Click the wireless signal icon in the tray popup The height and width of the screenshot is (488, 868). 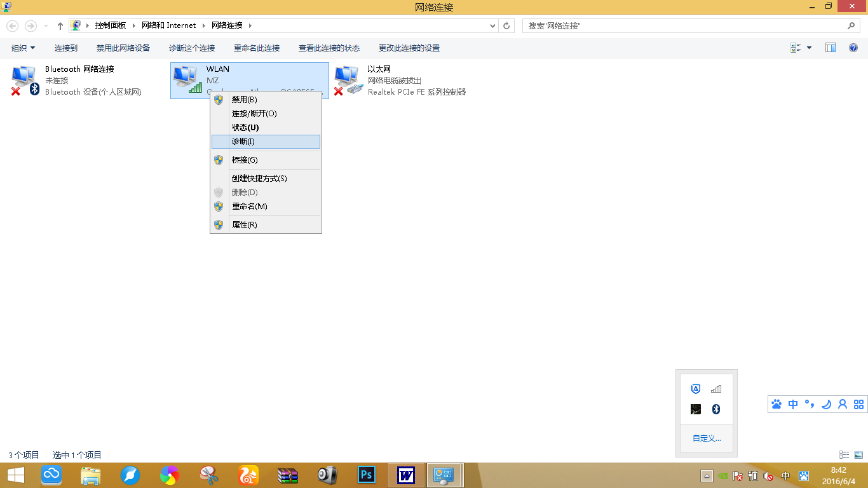pos(717,389)
